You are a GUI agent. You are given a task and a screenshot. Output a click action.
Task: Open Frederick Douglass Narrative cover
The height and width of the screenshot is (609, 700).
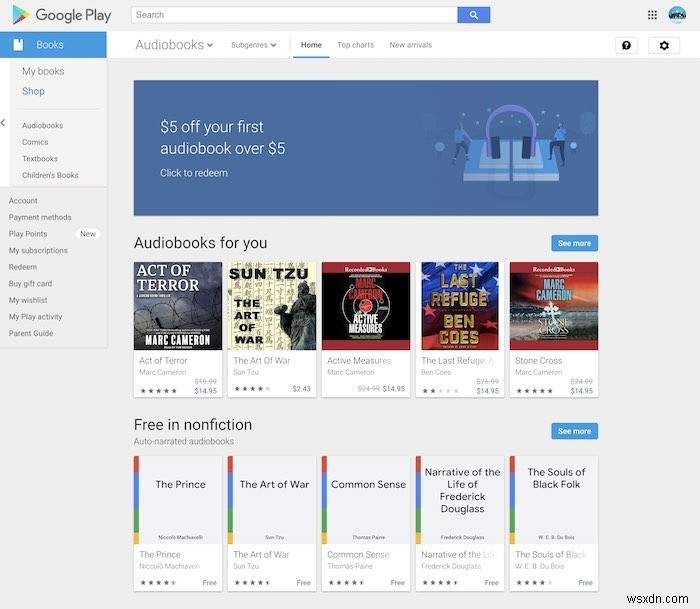460,500
